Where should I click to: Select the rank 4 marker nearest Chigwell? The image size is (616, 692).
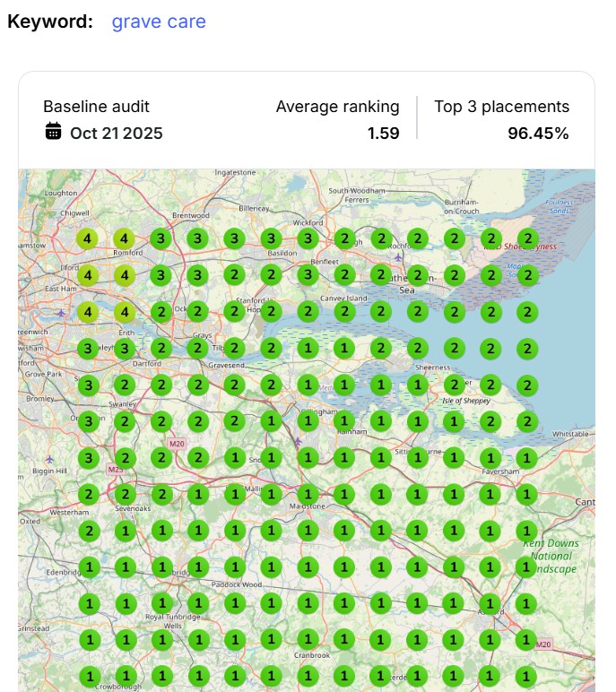87,238
